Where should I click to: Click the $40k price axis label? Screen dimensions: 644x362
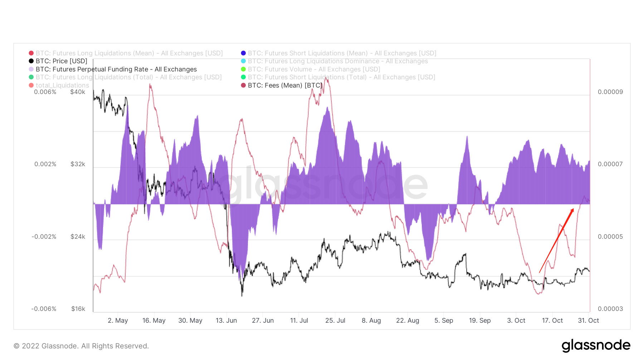[78, 92]
